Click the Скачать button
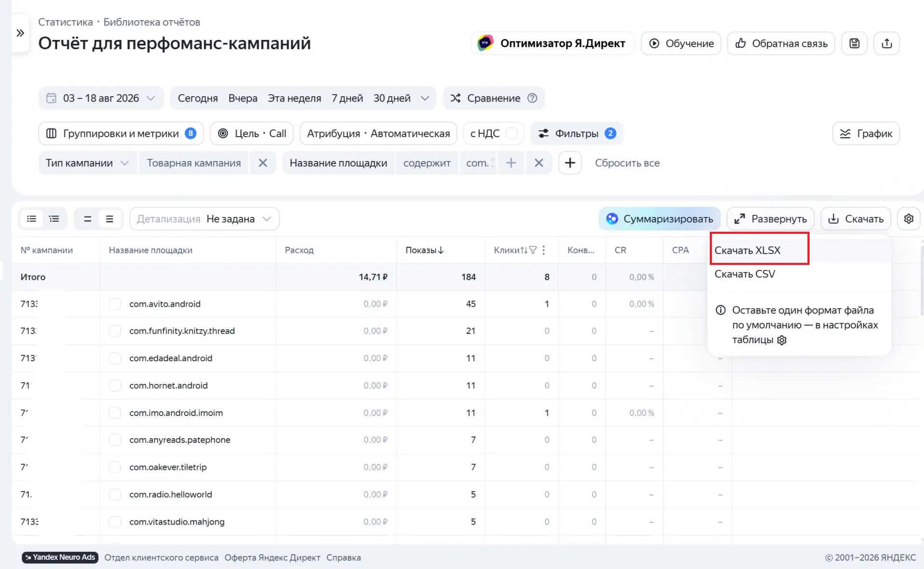 (x=856, y=219)
